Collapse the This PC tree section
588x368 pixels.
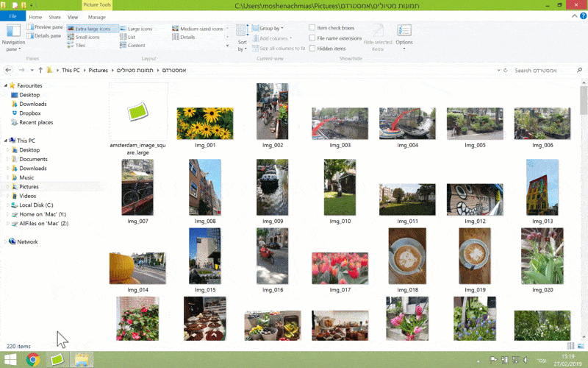coord(4,141)
